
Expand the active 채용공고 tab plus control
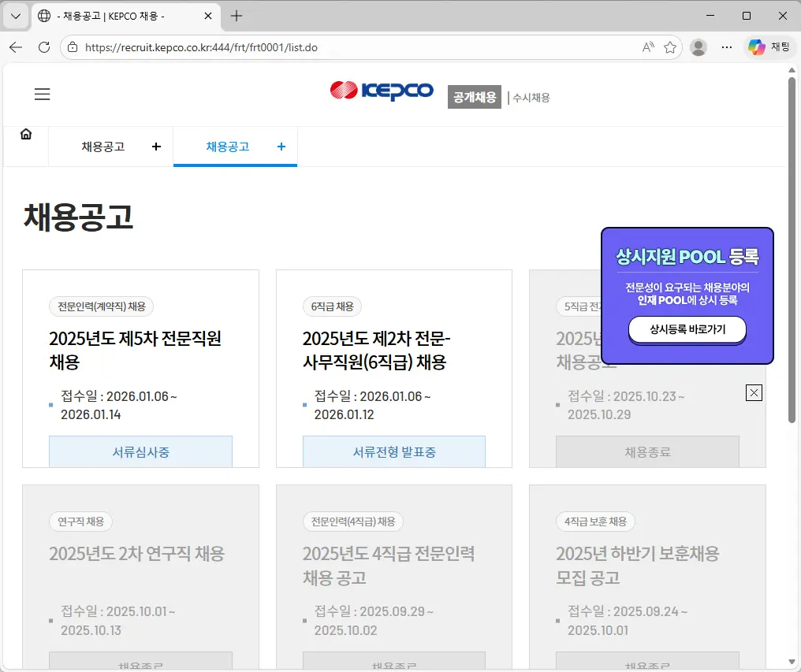pyautogui.click(x=280, y=147)
